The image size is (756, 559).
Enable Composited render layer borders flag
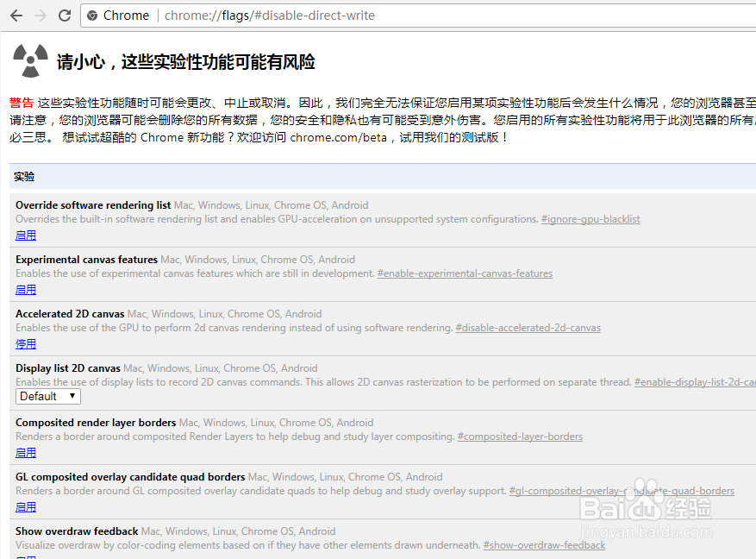[x=26, y=452]
